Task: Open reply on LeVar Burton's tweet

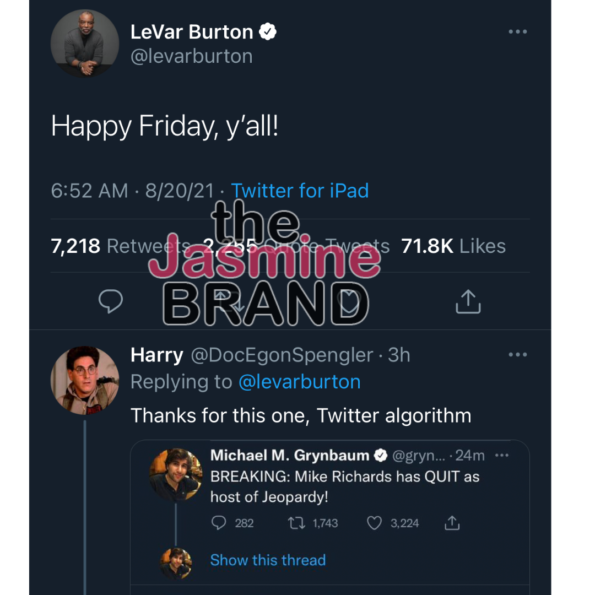Action: (x=110, y=301)
